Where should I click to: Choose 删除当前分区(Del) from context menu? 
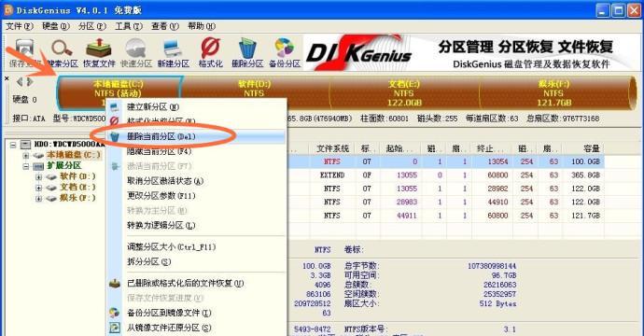[x=196, y=136]
